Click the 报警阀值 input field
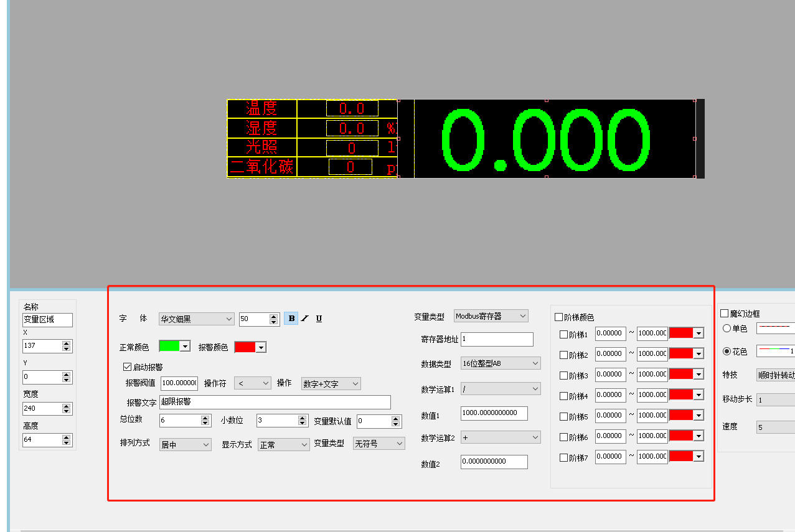The width and height of the screenshot is (795, 532). point(179,383)
